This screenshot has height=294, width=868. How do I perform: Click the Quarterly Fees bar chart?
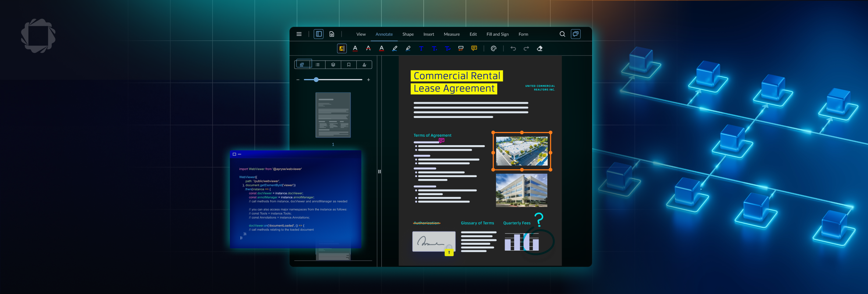pos(522,242)
